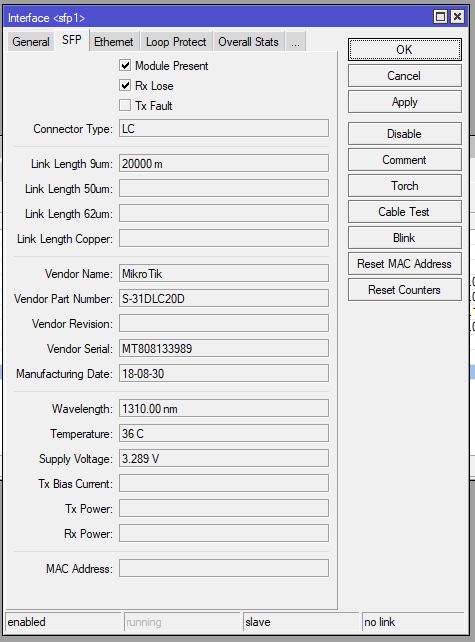The width and height of the screenshot is (475, 642).
Task: Add a Comment to the interface
Action: 405,160
